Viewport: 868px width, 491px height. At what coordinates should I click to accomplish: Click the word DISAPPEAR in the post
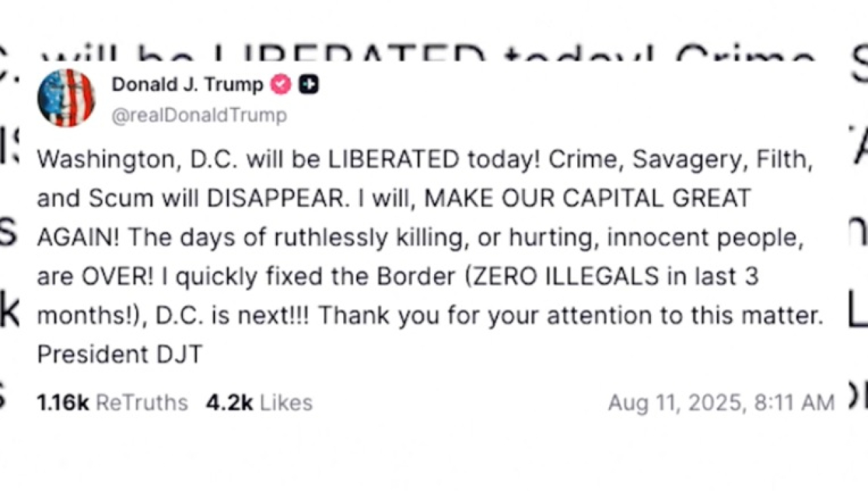275,199
